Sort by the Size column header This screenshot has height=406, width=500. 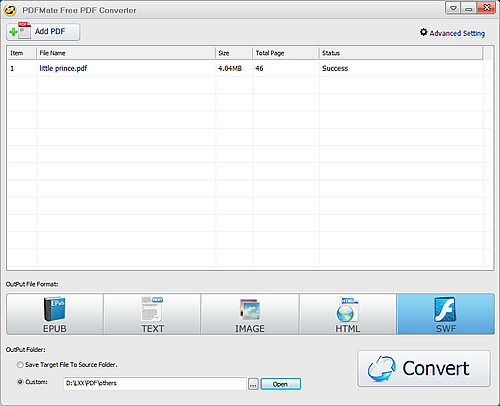pos(234,53)
